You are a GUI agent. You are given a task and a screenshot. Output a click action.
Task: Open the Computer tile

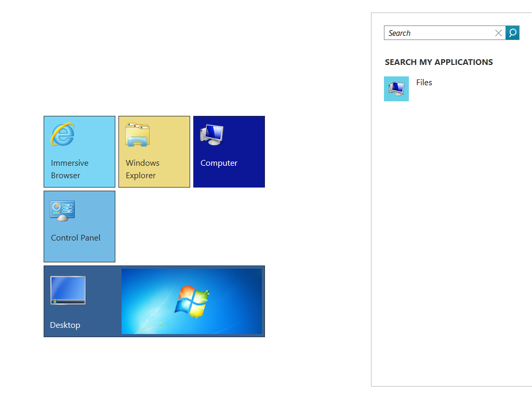pyautogui.click(x=229, y=152)
